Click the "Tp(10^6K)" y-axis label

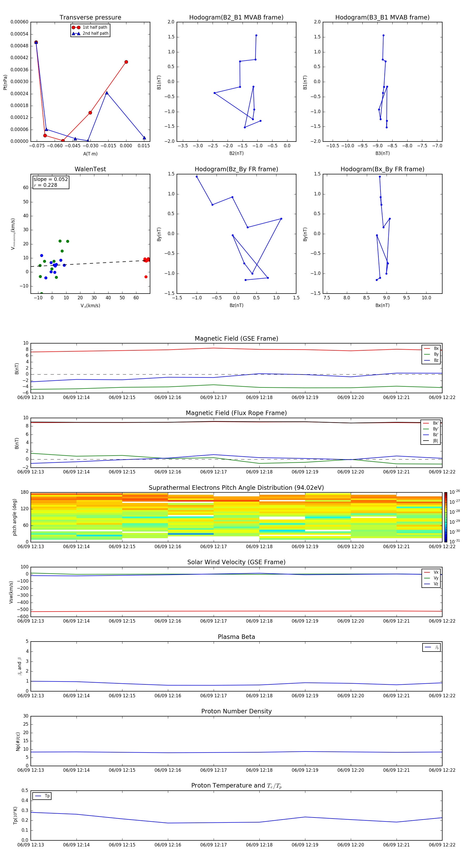click(x=15, y=815)
